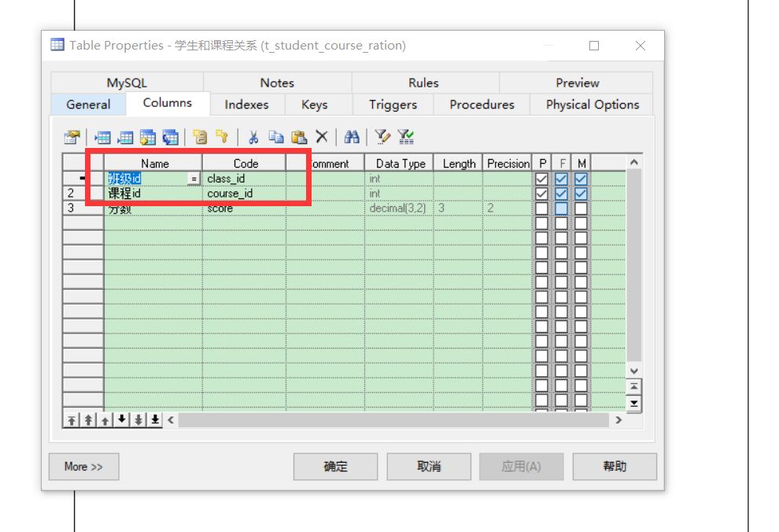
Task: Move row to bottom with last arrow
Action: [x=155, y=419]
